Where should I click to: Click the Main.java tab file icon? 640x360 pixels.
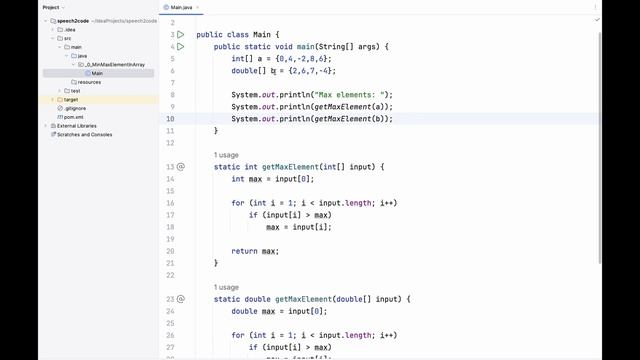(x=166, y=7)
